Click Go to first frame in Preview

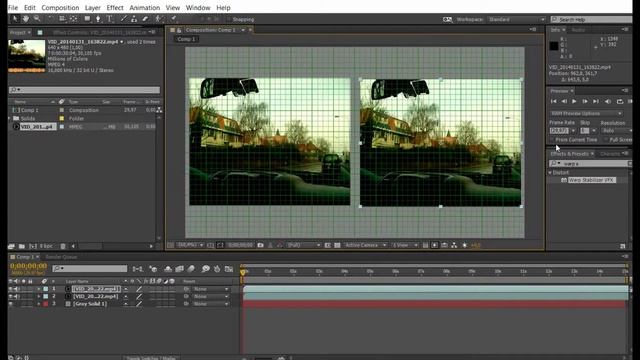pyautogui.click(x=554, y=101)
